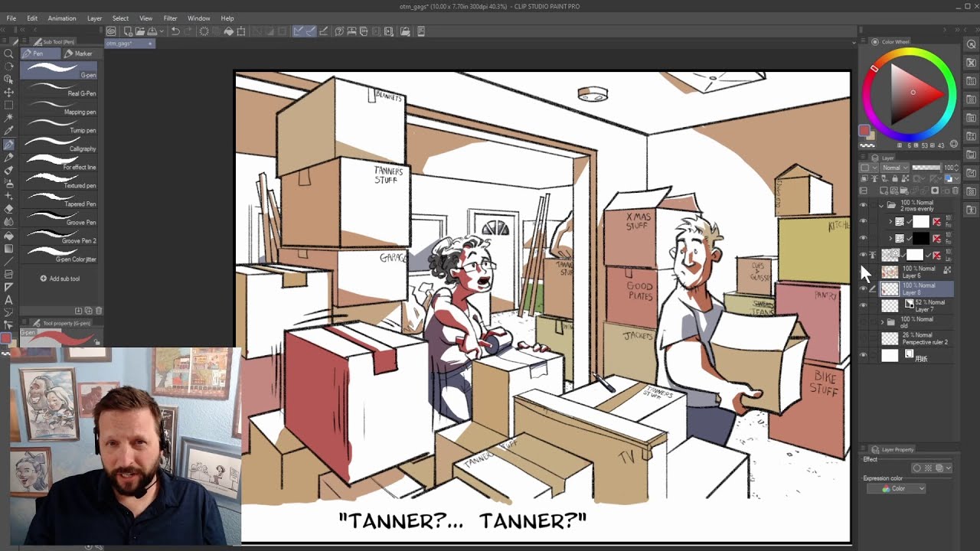Viewport: 980px width, 551px height.
Task: Select the Layer 6 thumbnail
Action: click(890, 272)
